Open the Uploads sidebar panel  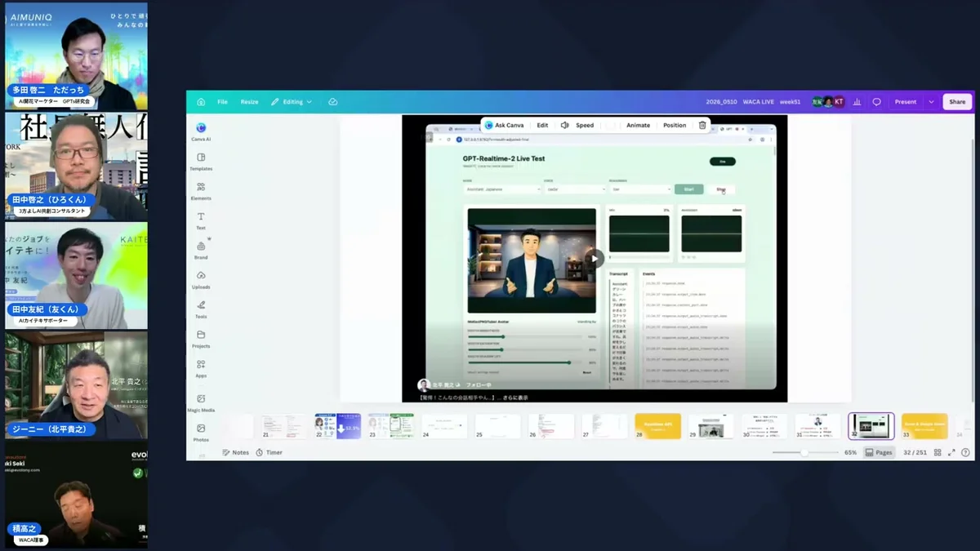pos(201,280)
